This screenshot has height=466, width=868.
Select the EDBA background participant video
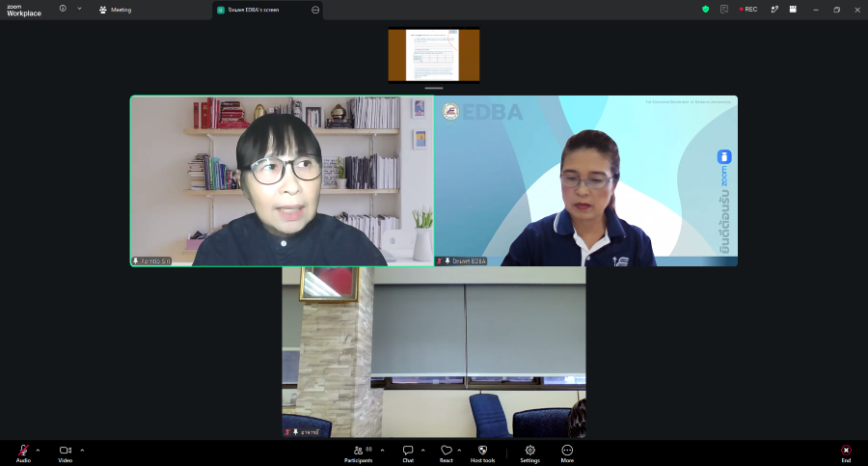pos(586,181)
